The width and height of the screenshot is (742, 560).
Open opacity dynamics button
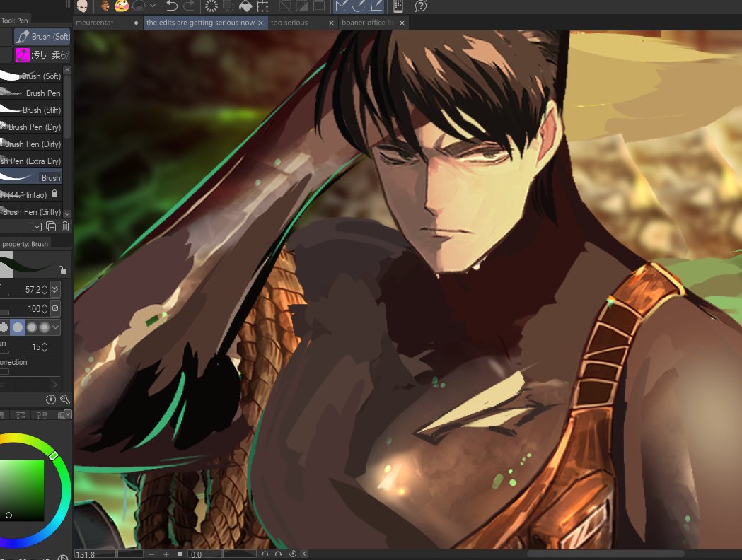tap(55, 308)
